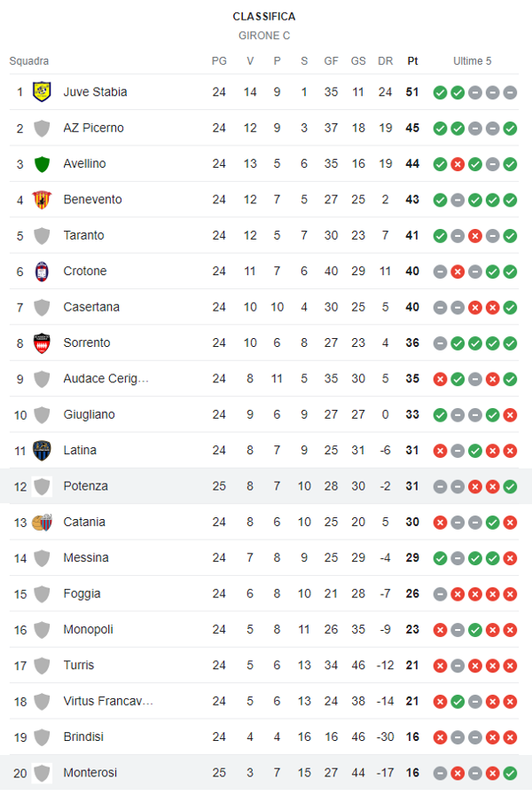Click the Juve Stabia club crest

pyautogui.click(x=42, y=92)
